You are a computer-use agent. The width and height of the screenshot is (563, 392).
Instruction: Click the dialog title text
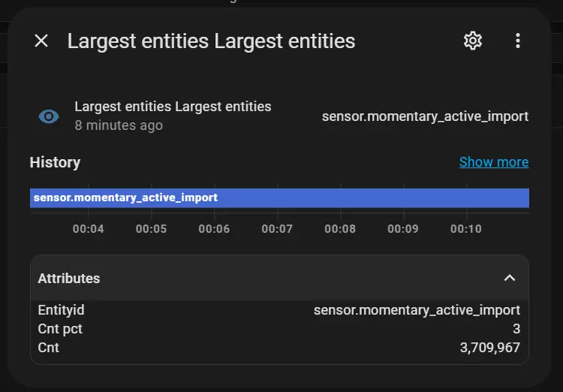[x=211, y=41]
